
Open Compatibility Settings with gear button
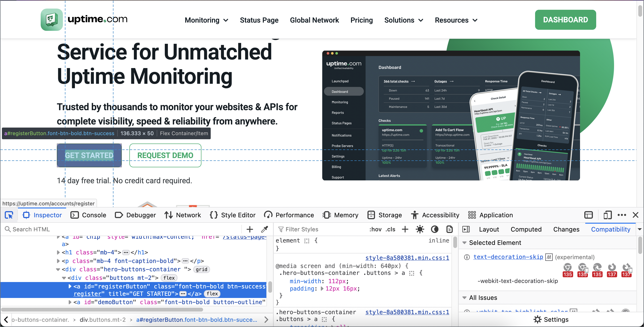click(x=551, y=319)
